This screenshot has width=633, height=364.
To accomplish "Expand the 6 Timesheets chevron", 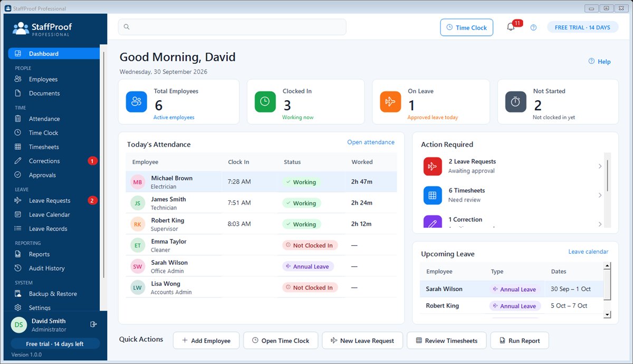I will (x=600, y=195).
